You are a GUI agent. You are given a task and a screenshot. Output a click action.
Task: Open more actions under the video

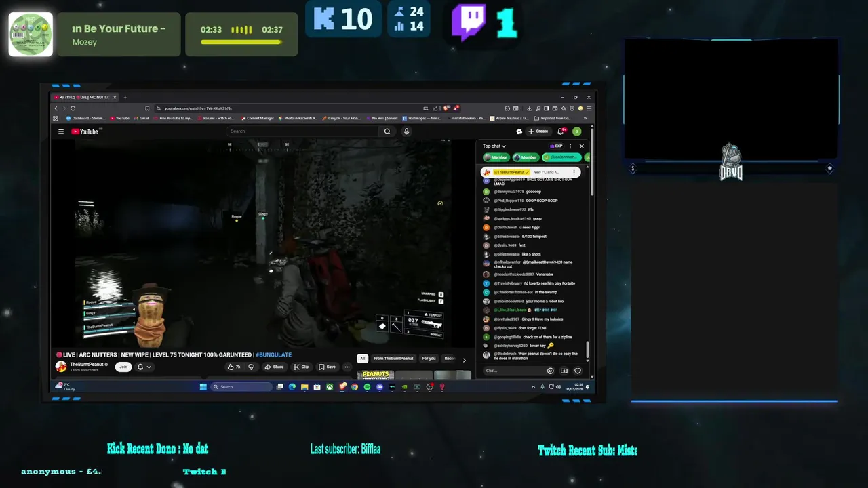point(347,367)
